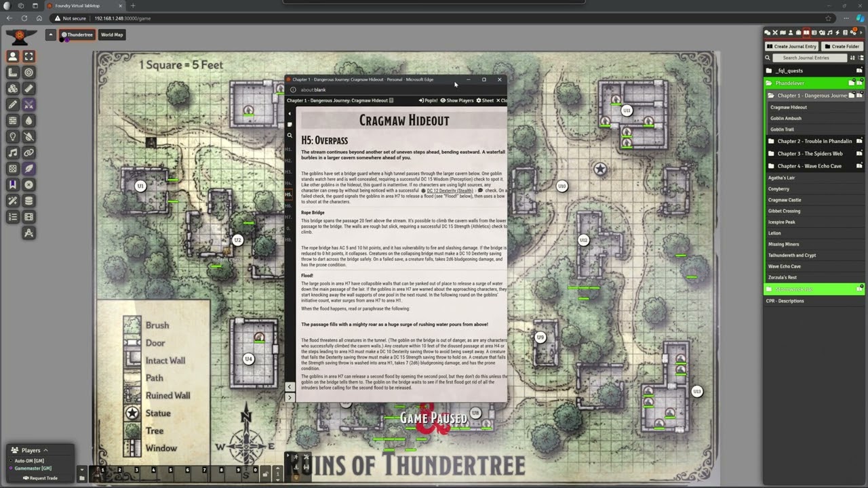Select the circled X tool
868x488 pixels.
tap(28, 184)
